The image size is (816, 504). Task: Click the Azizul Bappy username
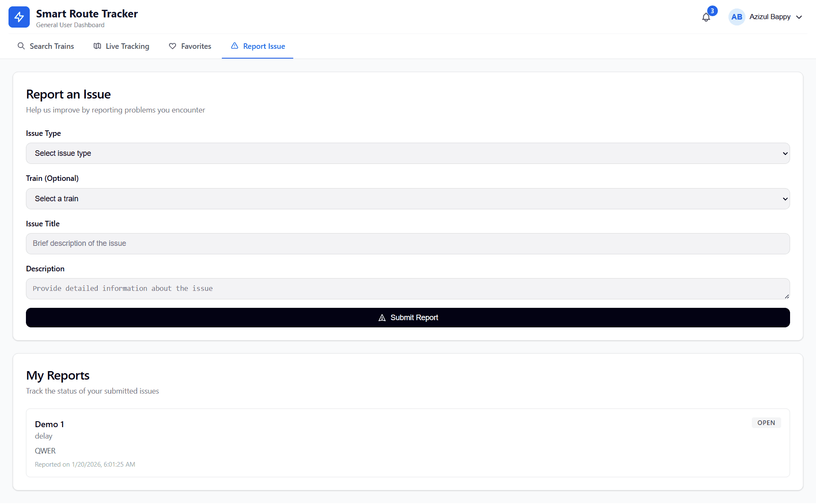(770, 17)
